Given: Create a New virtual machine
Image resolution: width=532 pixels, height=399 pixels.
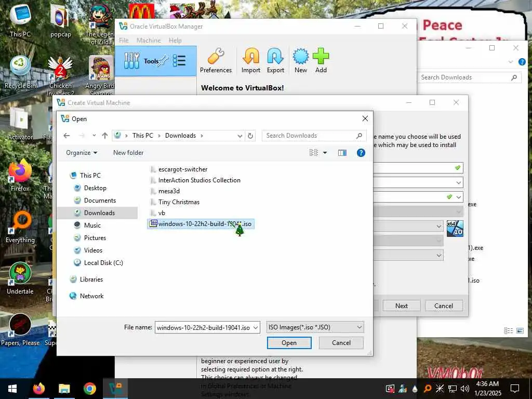Looking at the screenshot, I should pos(301,60).
